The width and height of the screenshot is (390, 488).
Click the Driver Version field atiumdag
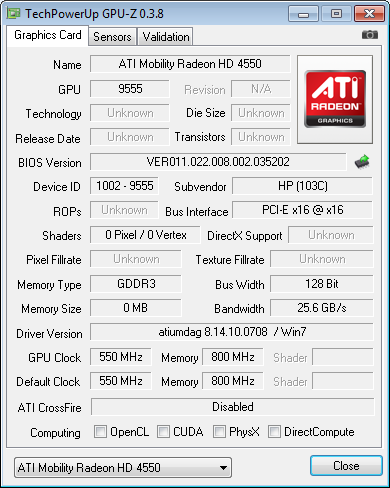(232, 332)
